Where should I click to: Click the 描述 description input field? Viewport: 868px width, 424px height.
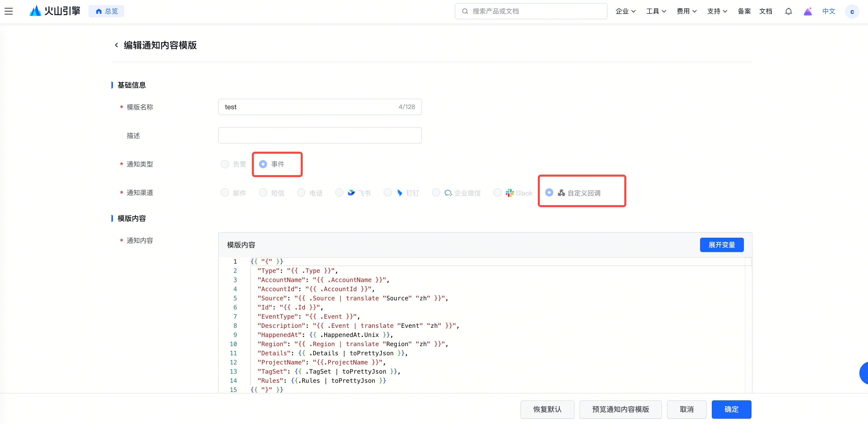pos(320,135)
